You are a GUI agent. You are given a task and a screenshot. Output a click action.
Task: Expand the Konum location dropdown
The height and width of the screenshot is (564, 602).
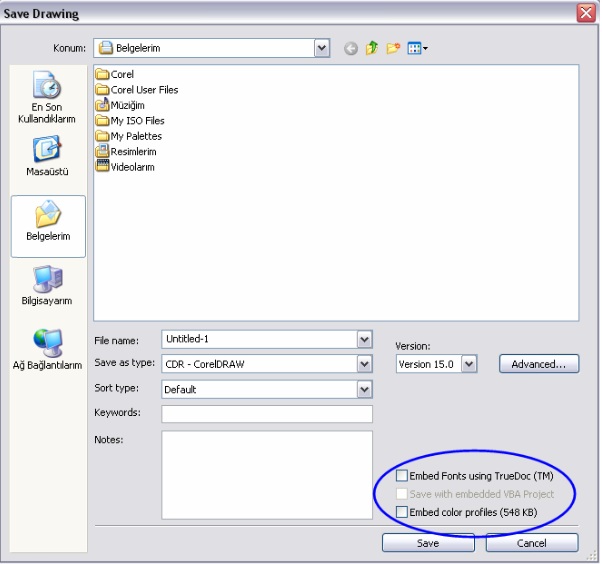coord(322,48)
